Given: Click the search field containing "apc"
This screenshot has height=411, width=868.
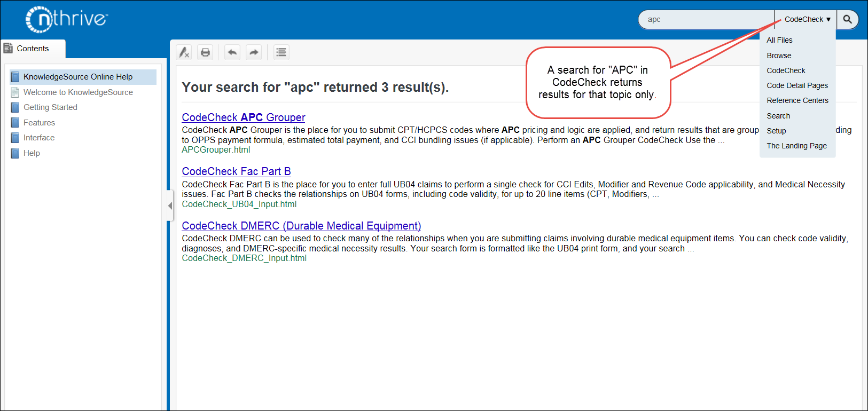Looking at the screenshot, I should point(705,20).
